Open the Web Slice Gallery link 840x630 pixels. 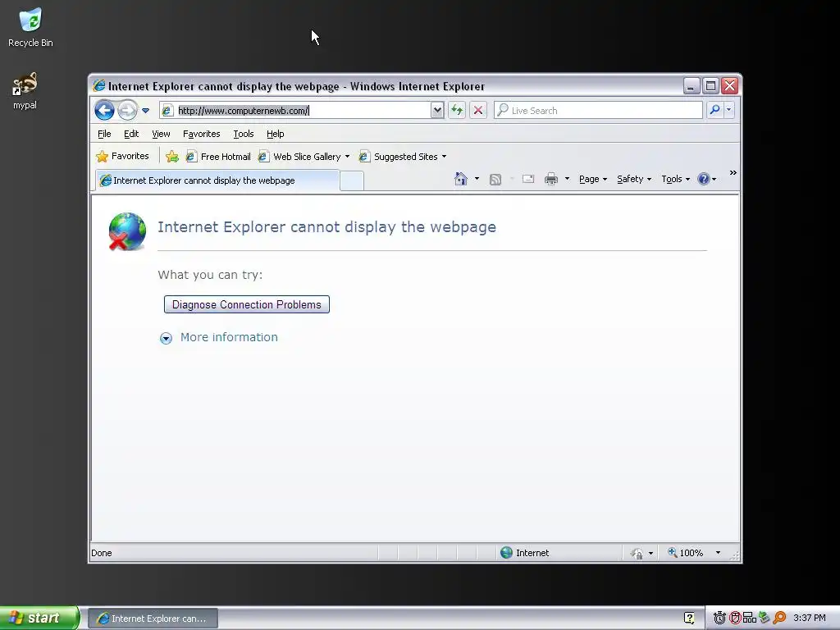[299, 157]
